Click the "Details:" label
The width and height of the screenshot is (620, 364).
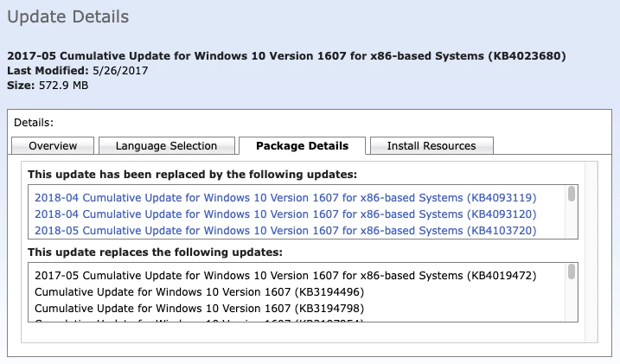tap(34, 123)
